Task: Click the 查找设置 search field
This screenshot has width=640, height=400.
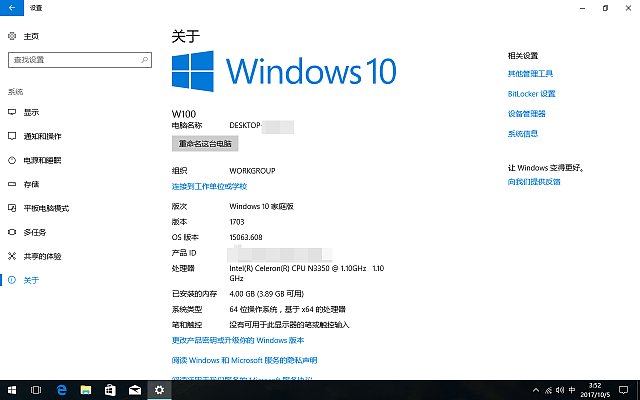Action: pos(80,60)
